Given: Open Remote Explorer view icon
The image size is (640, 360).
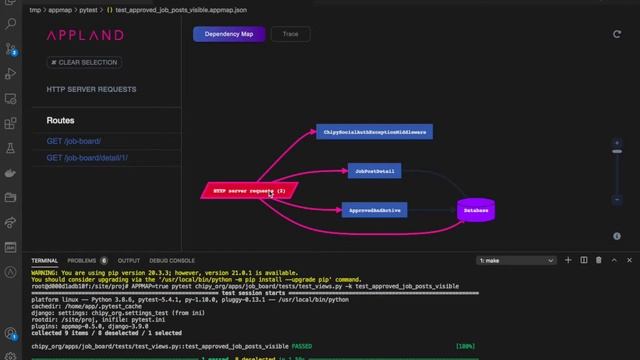Looking at the screenshot, I should [x=11, y=98].
